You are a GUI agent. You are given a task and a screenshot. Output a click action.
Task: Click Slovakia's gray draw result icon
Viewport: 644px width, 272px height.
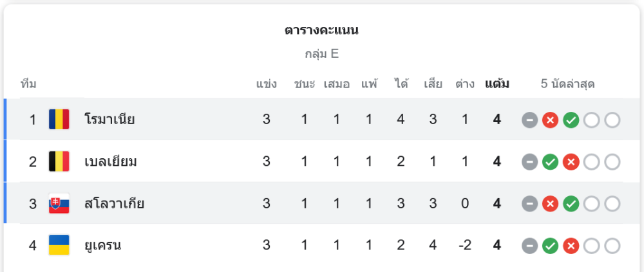(529, 204)
